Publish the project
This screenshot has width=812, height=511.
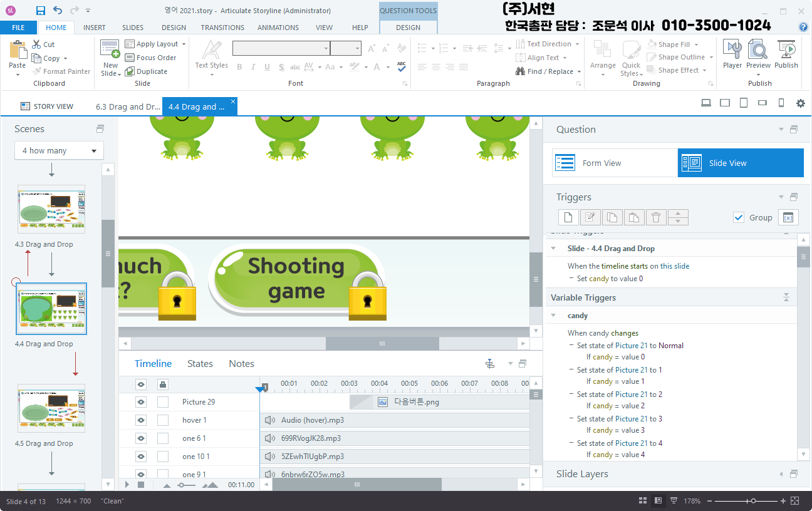(x=786, y=55)
